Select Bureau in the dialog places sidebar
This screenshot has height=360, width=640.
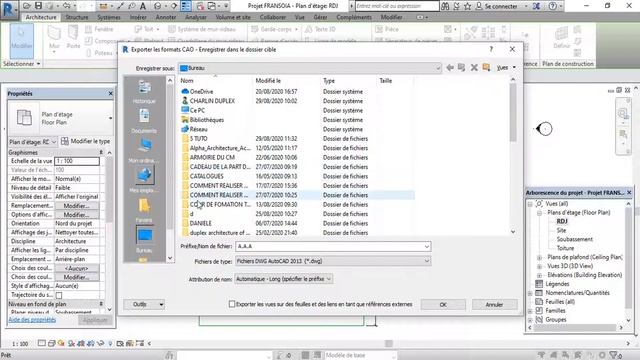(x=144, y=240)
